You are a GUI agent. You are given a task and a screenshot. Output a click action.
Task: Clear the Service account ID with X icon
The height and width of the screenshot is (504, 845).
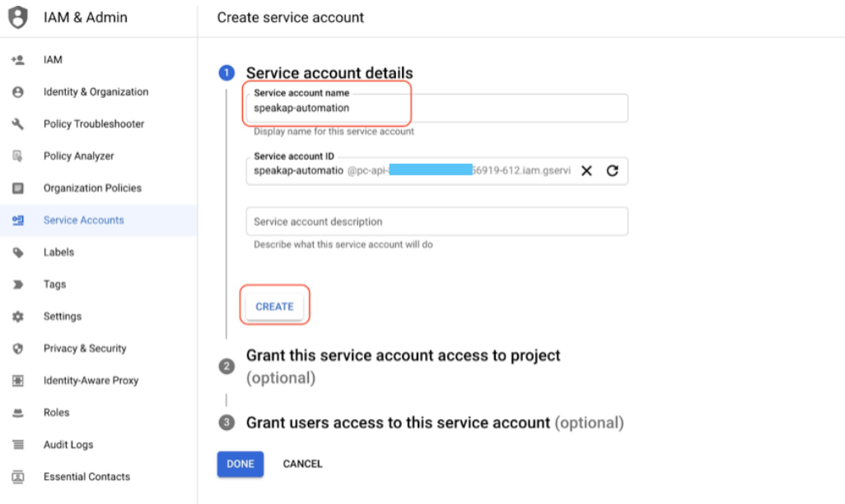click(586, 170)
